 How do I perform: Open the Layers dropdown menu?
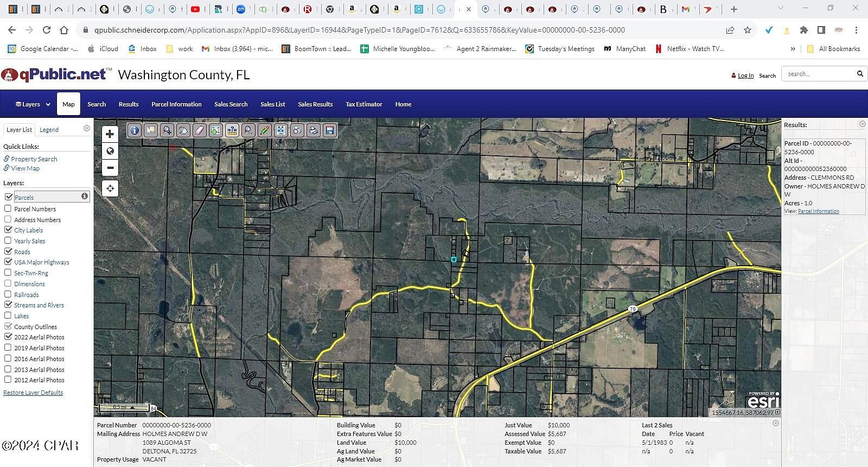pos(33,104)
